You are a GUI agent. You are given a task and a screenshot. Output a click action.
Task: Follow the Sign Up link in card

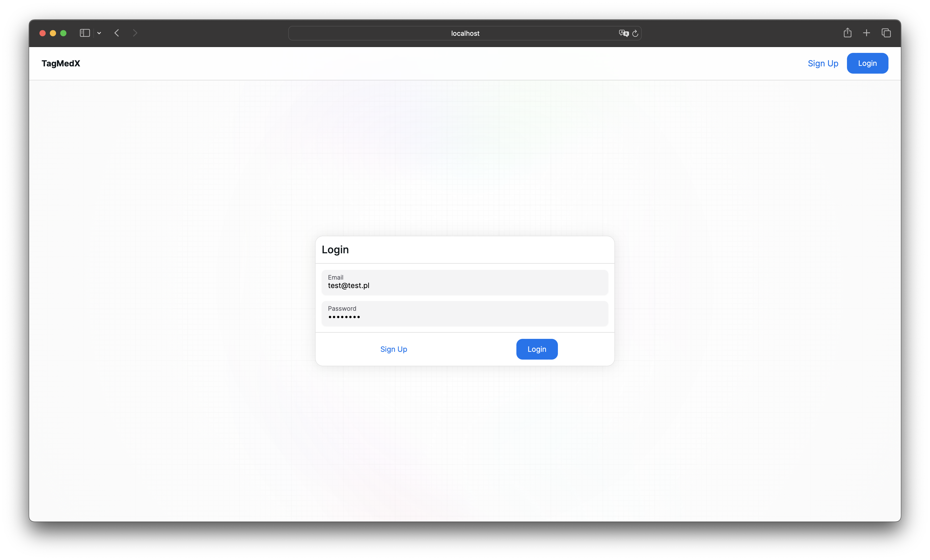394,349
